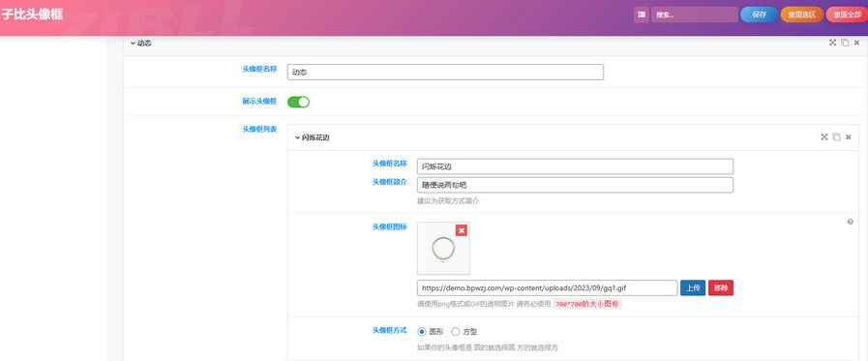Click the help question mark icon
This screenshot has width=868, height=361.
click(x=851, y=222)
